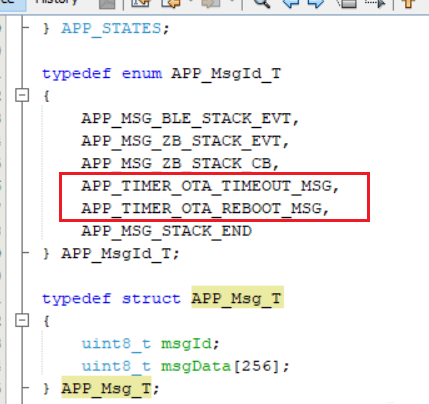Go back with the orange arrow icon
The image size is (429, 404).
[171, 3]
